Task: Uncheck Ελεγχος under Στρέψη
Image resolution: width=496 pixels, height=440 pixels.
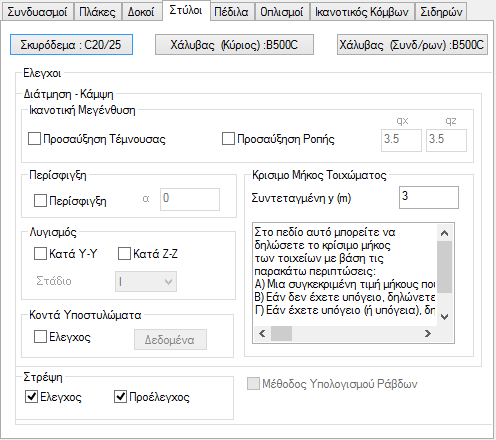Action: 31,397
